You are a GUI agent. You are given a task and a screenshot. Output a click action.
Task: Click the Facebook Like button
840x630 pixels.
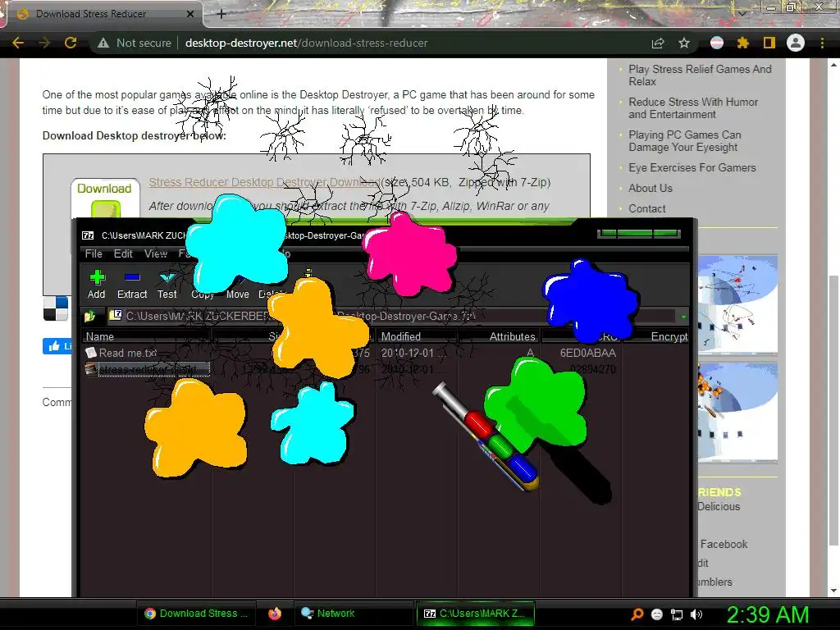click(x=57, y=346)
